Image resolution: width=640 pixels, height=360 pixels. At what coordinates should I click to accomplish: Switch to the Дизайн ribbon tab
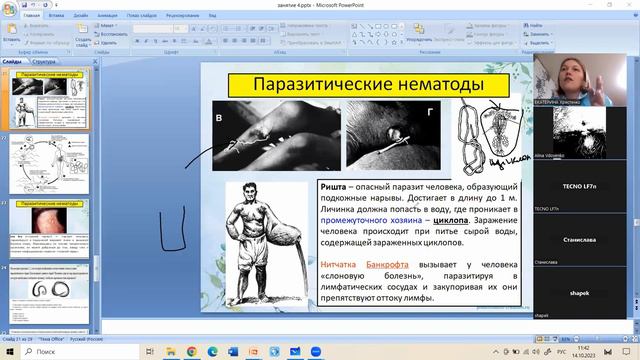click(x=81, y=16)
